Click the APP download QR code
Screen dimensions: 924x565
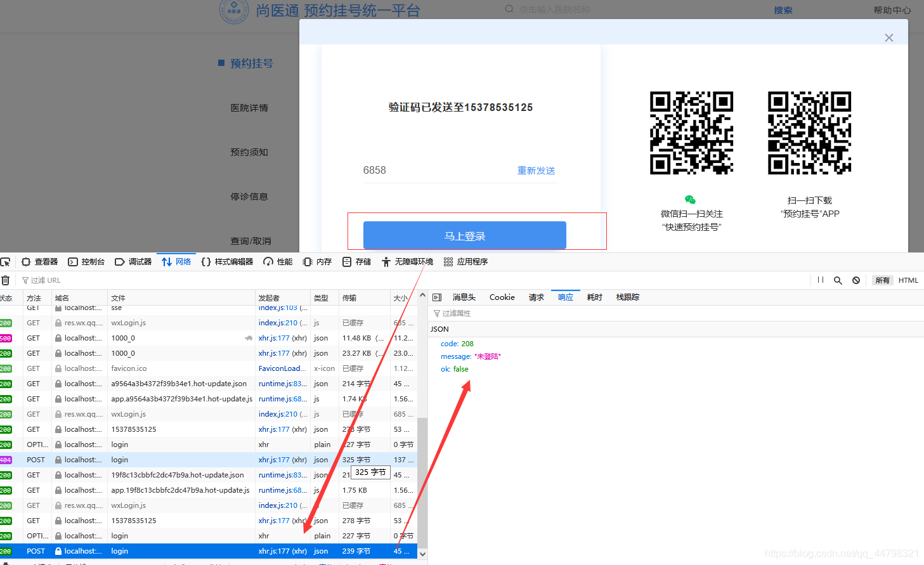click(x=810, y=133)
